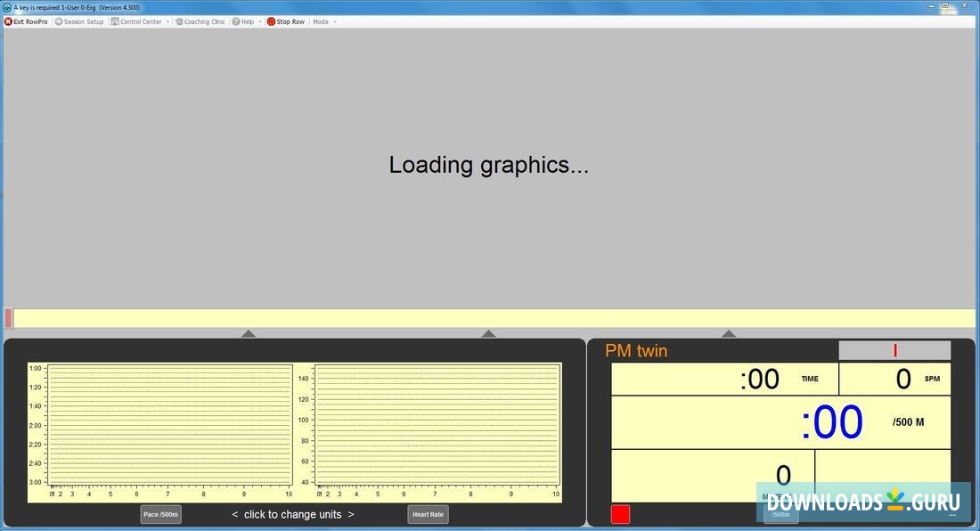This screenshot has height=531, width=980.
Task: Click the 'click to change units' label
Action: [292, 514]
